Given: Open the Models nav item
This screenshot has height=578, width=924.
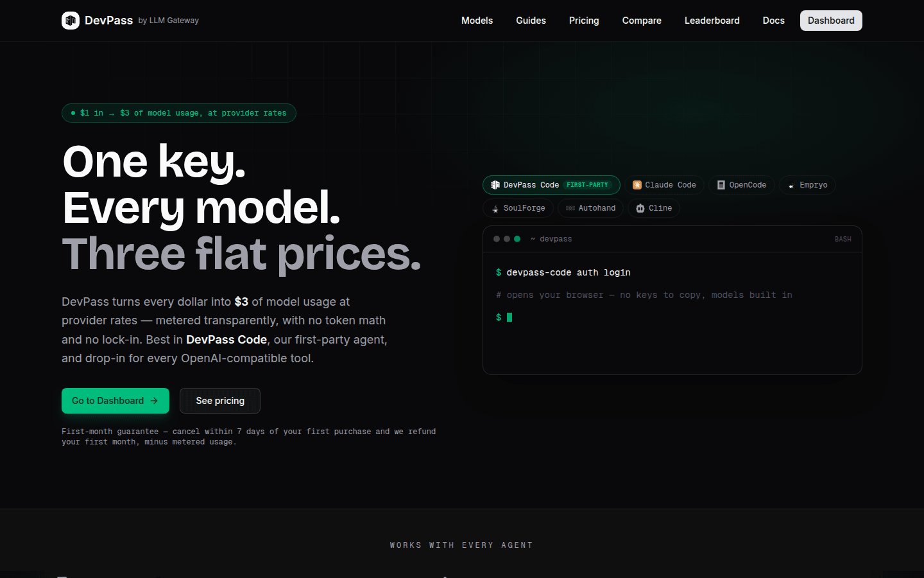Looking at the screenshot, I should [x=477, y=21].
